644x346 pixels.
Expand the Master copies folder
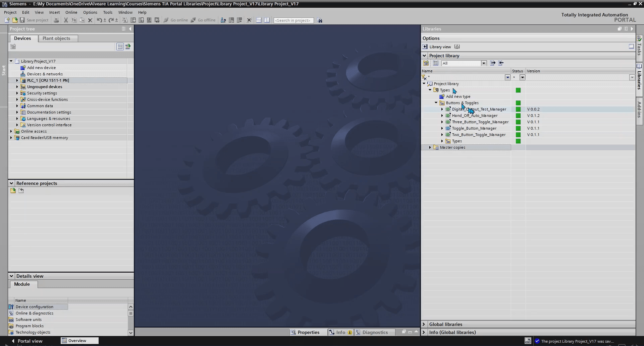430,147
